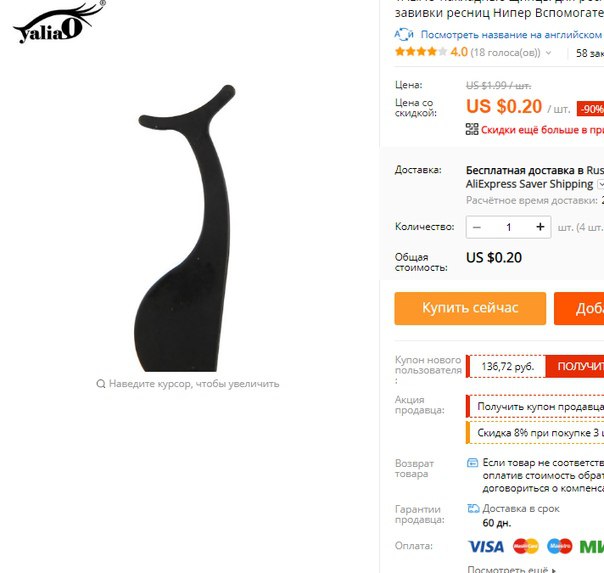
Task: Open 'Посмотреть название на английском' link
Action: 512,35
